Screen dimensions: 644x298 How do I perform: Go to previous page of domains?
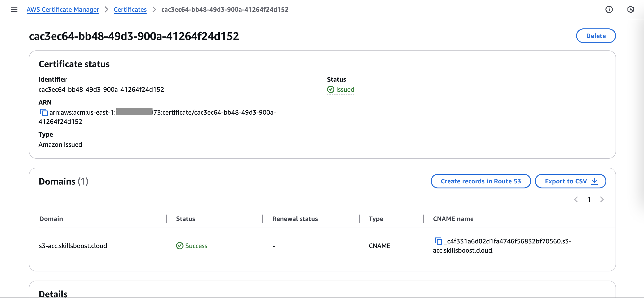pyautogui.click(x=576, y=199)
